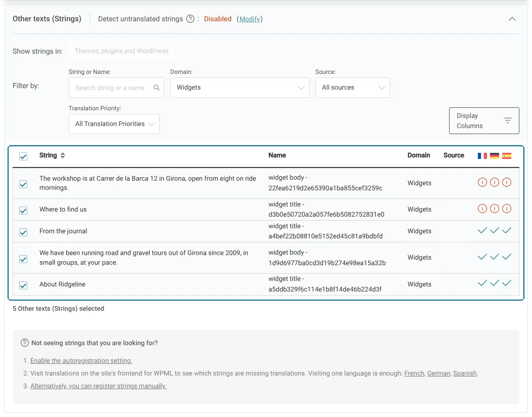The height and width of the screenshot is (417, 532).
Task: Click the question icon beside Not seeing strings
Action: (25, 343)
